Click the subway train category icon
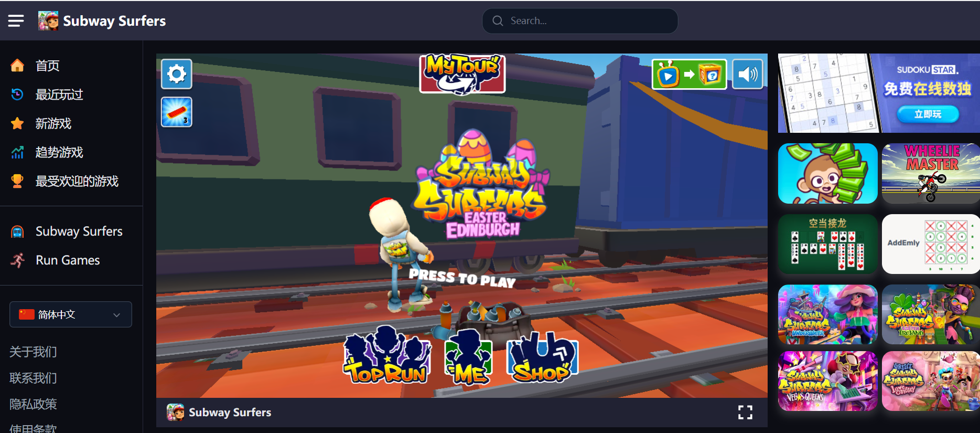Viewport: 980px width, 433px height. [x=17, y=231]
